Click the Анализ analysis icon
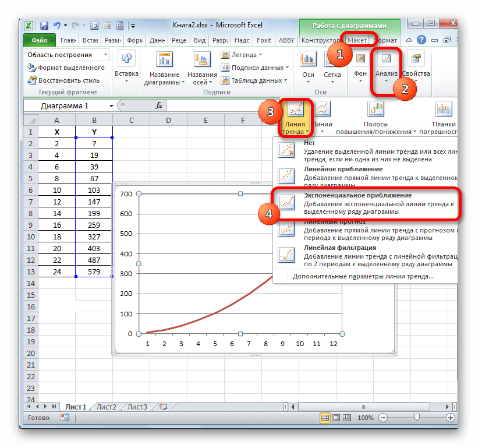489x448 pixels. 386,58
